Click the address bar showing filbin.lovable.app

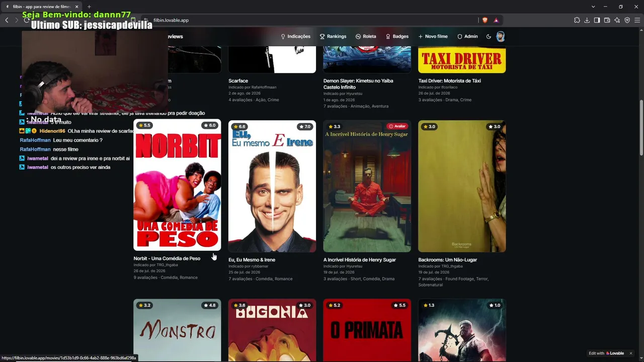312,20
